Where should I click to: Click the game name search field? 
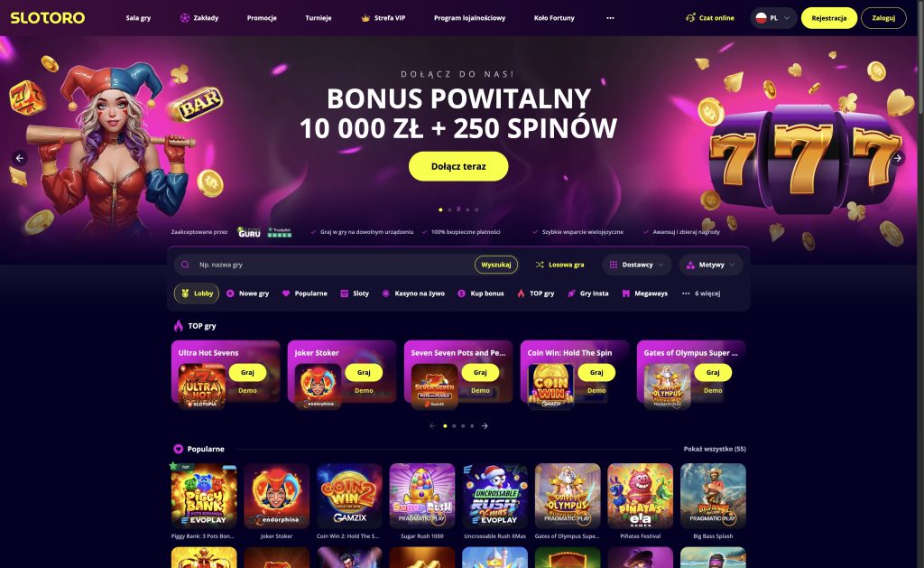pyautogui.click(x=333, y=265)
